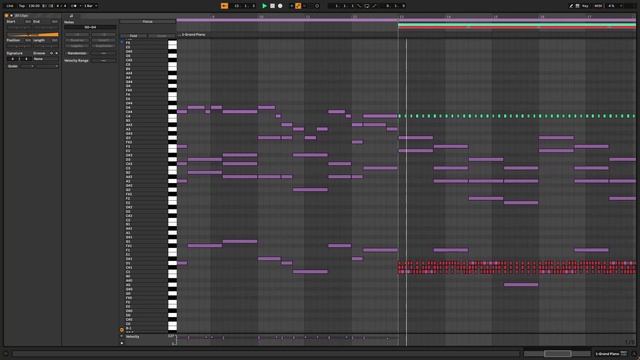Click bar 13 marker in the ruler
Image resolution: width=640 pixels, height=360 pixels.
(x=402, y=17)
